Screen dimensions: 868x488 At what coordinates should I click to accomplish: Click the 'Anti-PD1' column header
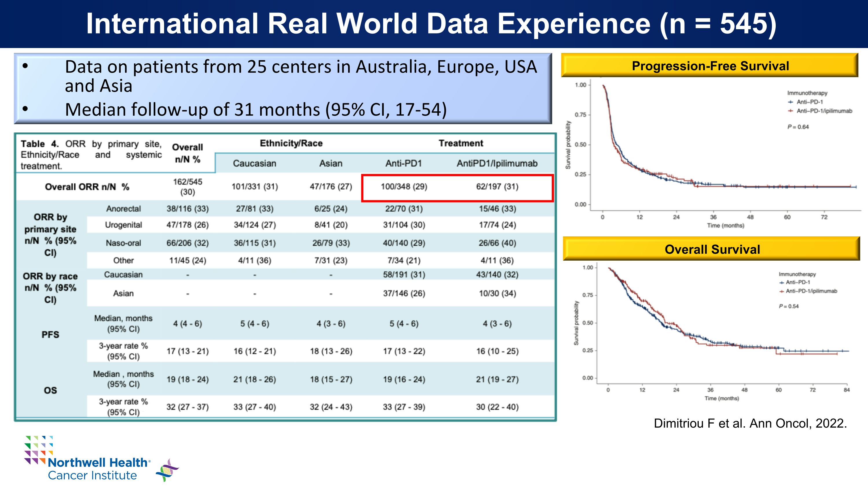coord(404,163)
